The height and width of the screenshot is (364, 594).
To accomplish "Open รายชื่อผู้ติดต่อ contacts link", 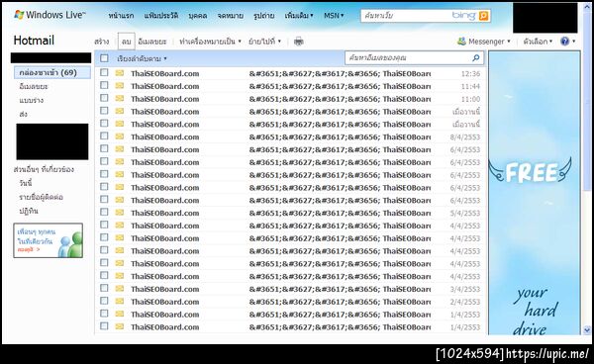I will point(41,197).
